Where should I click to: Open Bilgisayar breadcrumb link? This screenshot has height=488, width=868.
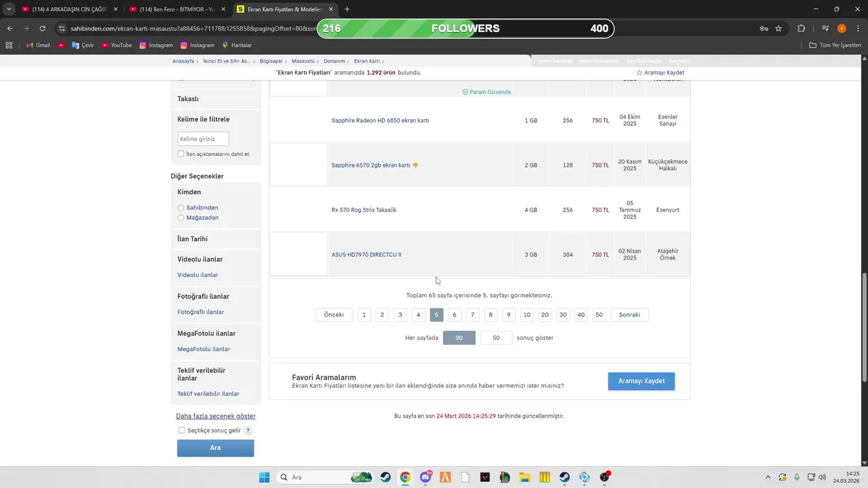271,61
